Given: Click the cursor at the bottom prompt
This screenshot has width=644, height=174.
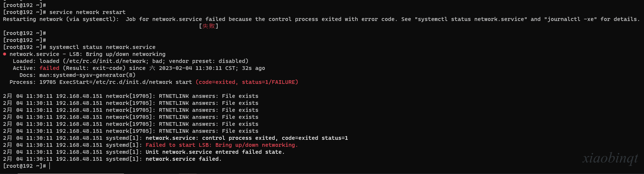Looking at the screenshot, I should tap(50, 166).
